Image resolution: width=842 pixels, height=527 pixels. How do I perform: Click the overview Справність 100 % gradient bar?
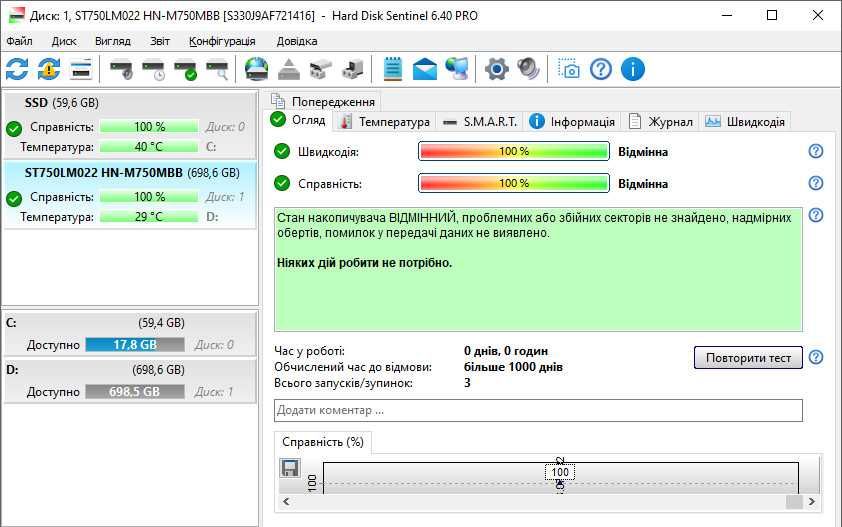[514, 183]
